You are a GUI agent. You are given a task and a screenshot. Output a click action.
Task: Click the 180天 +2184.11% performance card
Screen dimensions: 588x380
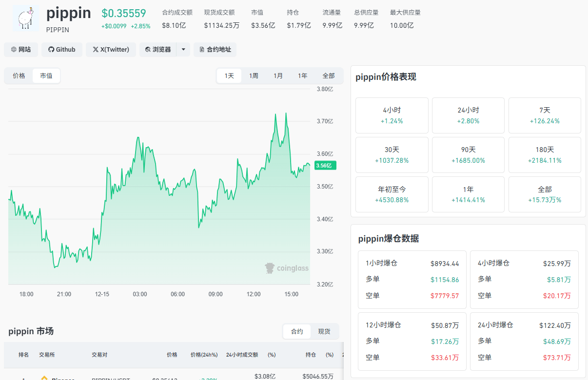[x=545, y=155]
